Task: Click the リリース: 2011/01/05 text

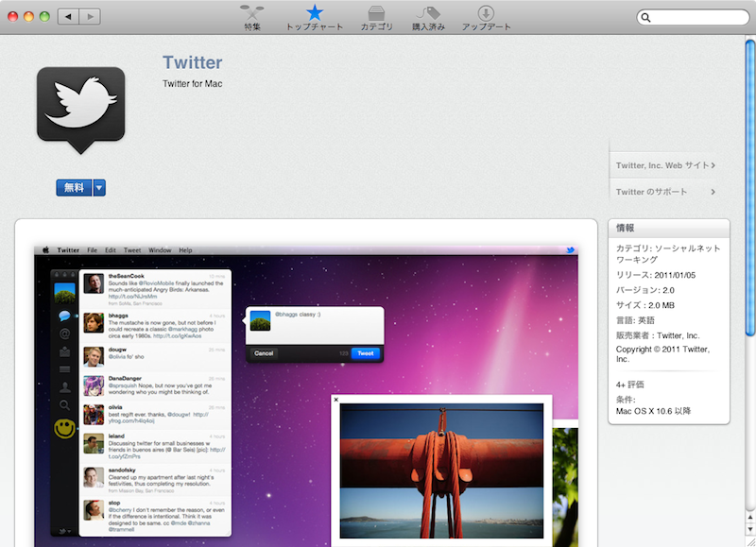Action: point(656,275)
